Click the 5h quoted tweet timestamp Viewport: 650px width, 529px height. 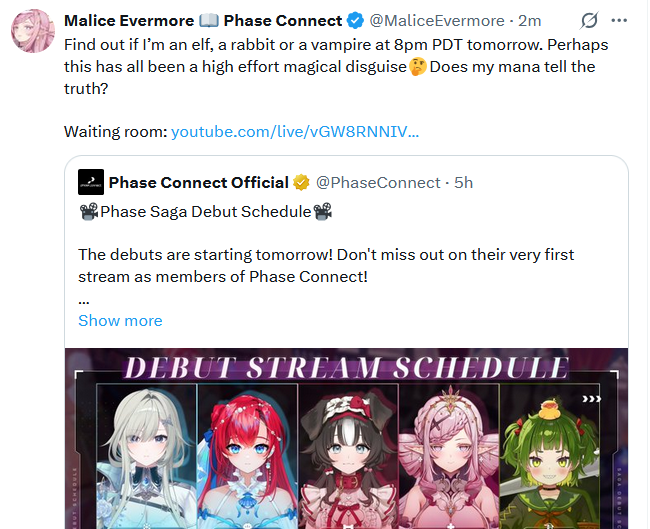[463, 182]
